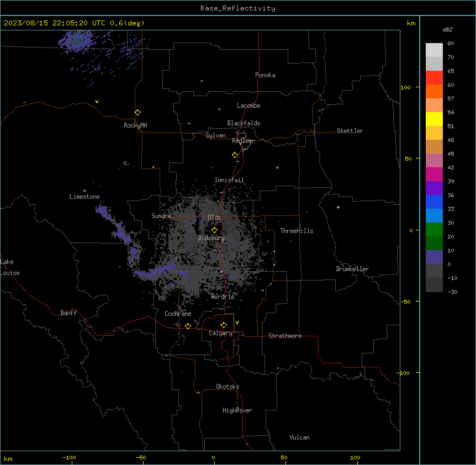Select yellow v marker northwest of RockyMH
This screenshot has height=465, width=476.
(x=97, y=102)
